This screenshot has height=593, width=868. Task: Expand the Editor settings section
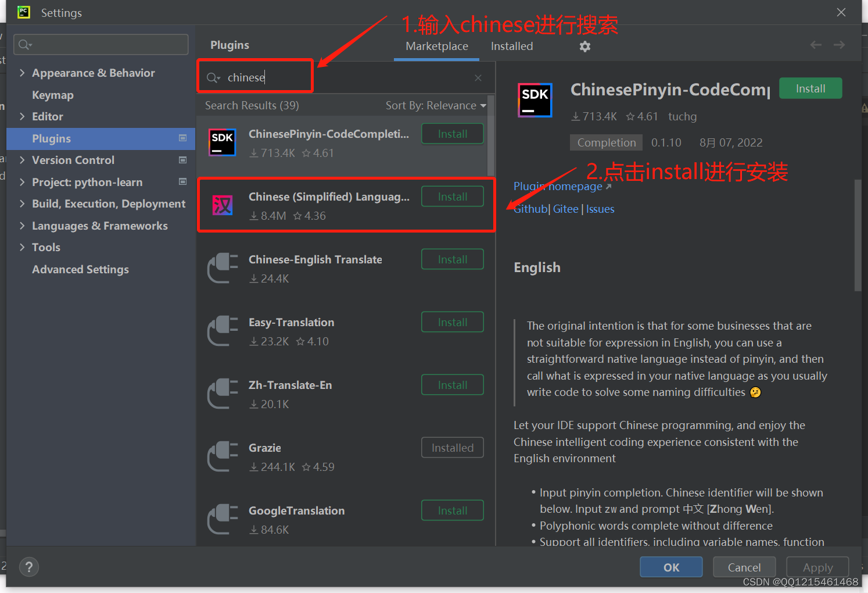click(22, 116)
